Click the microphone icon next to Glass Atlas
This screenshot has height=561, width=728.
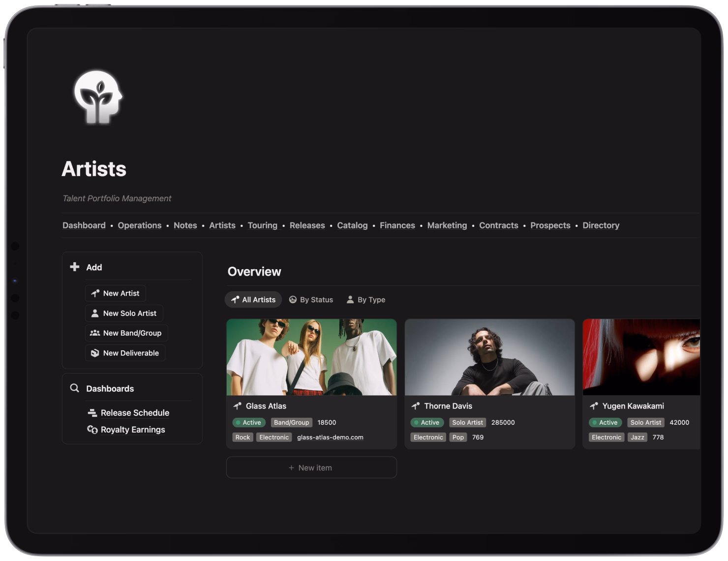(x=238, y=406)
